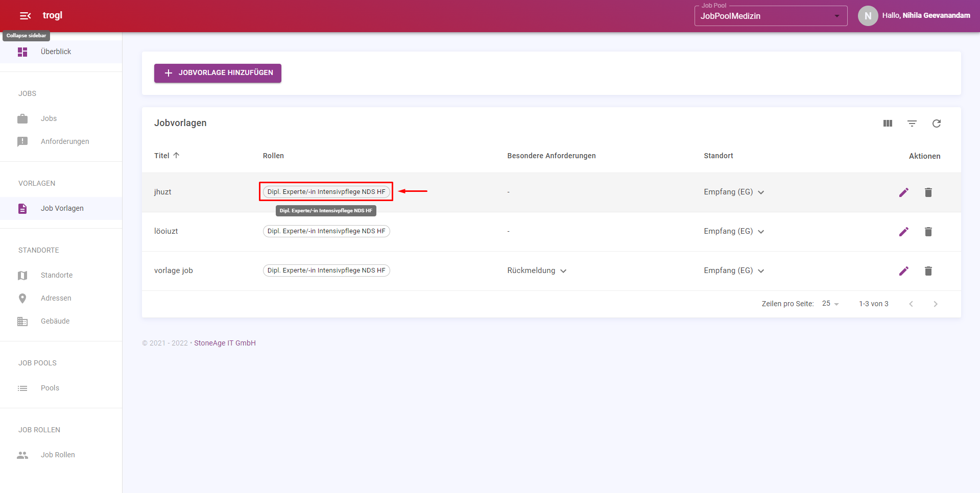Edit the jhuzt template

904,192
